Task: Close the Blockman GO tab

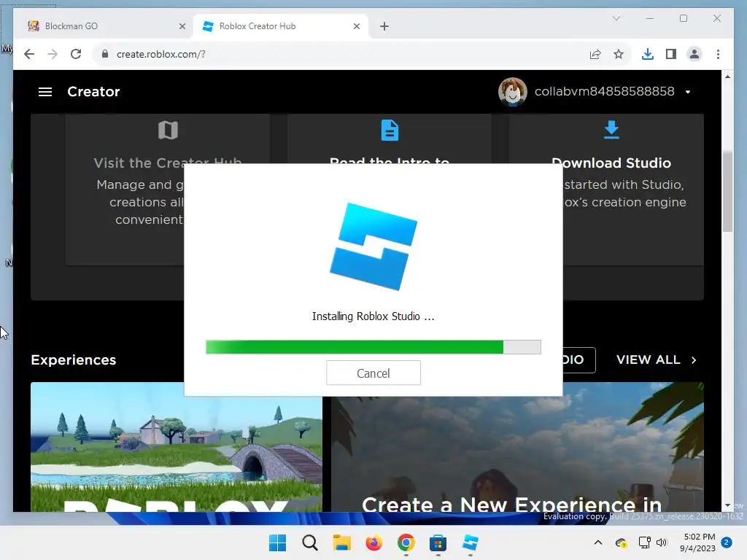Action: (182, 26)
